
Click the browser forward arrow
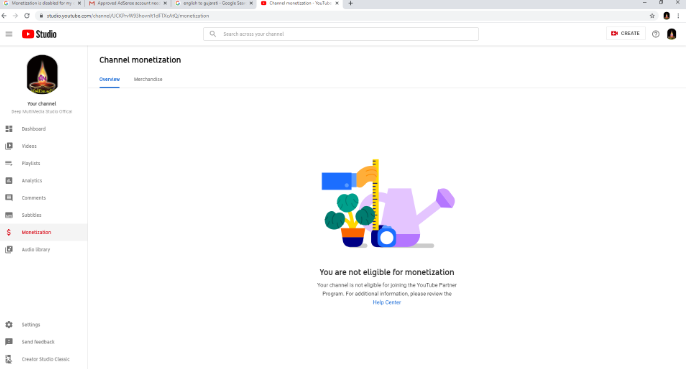[15, 15]
